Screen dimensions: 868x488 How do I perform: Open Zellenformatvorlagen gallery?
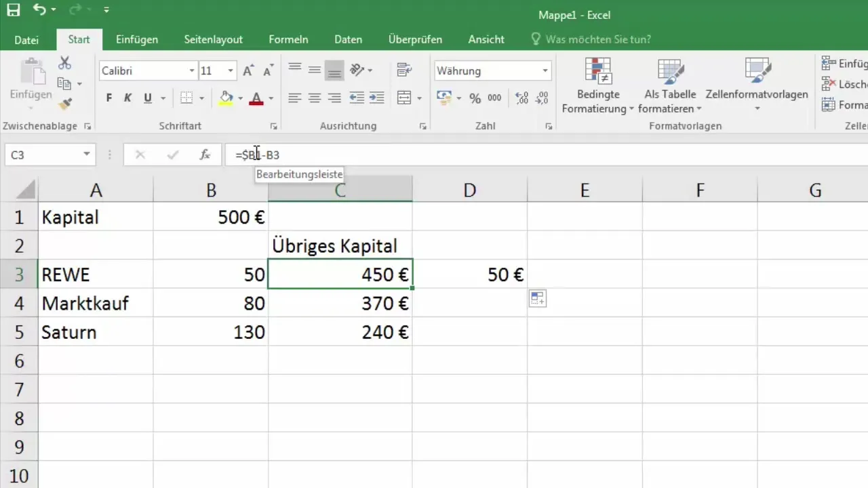pos(757,85)
